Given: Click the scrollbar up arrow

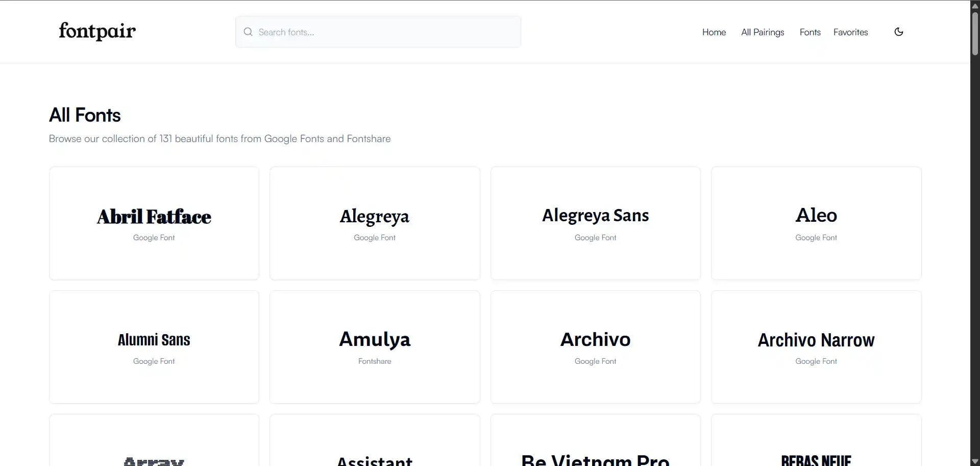Looking at the screenshot, I should [975, 5].
